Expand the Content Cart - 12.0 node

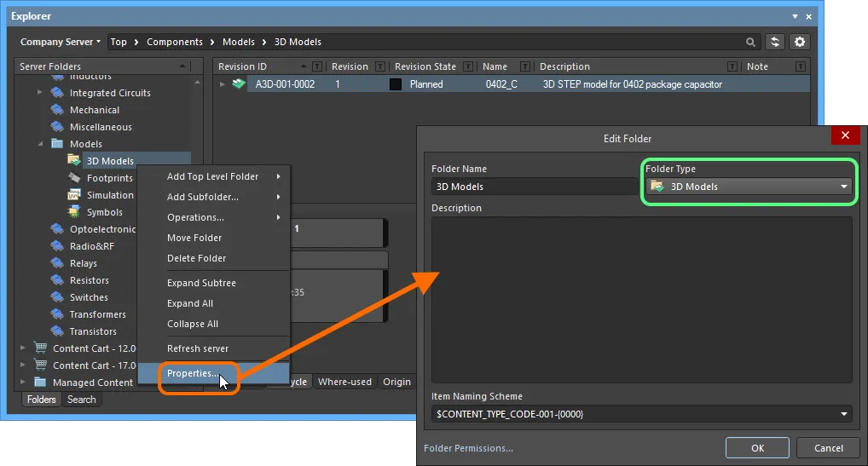[x=23, y=348]
